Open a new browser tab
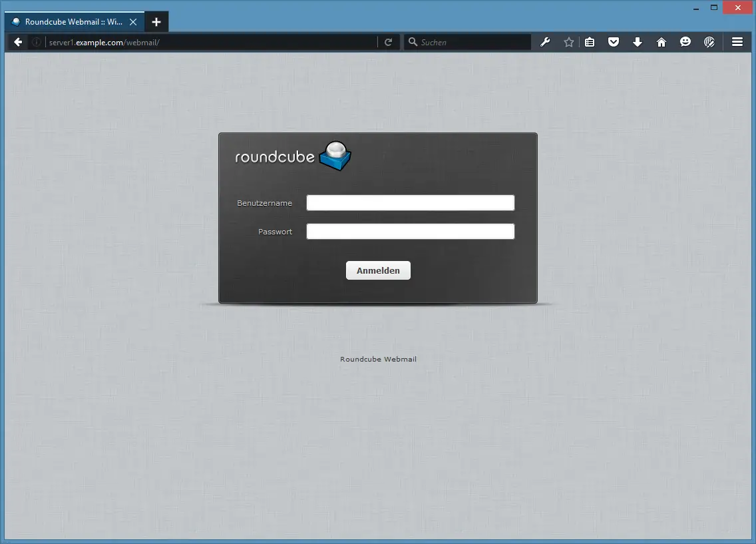 coord(156,22)
